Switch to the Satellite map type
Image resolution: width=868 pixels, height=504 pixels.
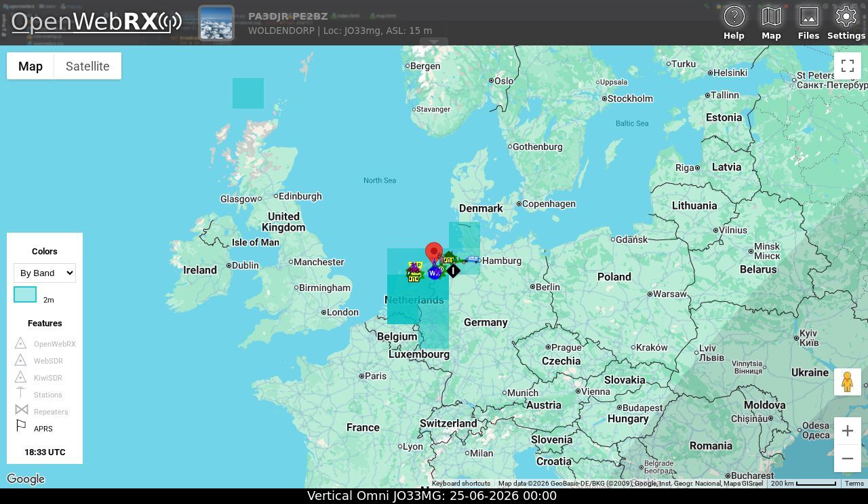[x=87, y=66]
